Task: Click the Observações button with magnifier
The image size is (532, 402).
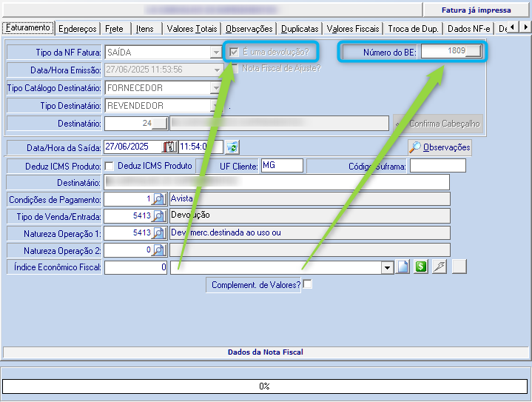Action: coord(440,147)
